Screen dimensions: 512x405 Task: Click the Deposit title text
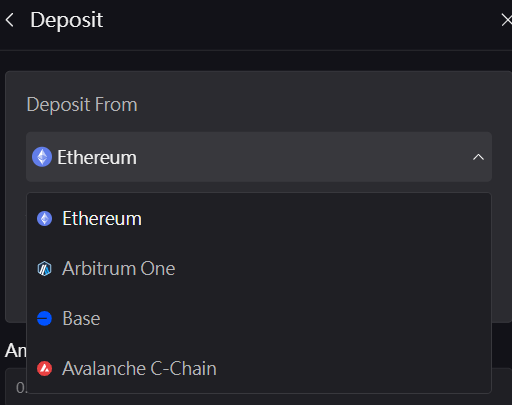click(66, 20)
